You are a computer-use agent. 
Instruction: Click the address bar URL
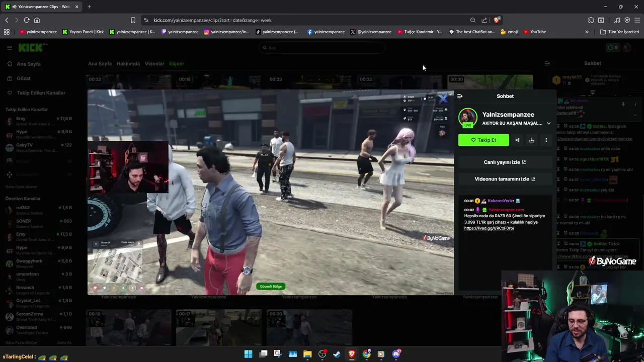pyautogui.click(x=212, y=20)
